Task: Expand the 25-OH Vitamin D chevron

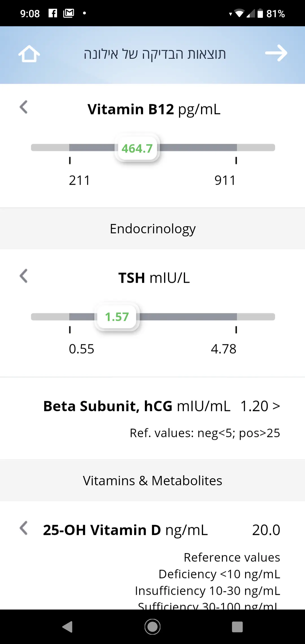Action: pyautogui.click(x=24, y=528)
